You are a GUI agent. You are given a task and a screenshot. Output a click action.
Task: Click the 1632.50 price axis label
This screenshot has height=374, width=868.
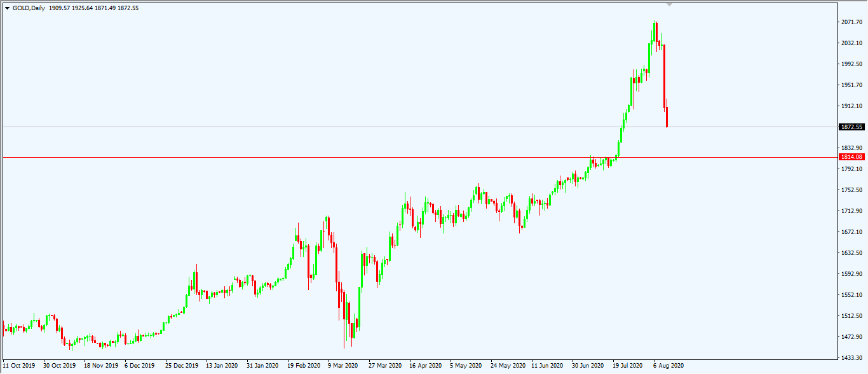851,253
